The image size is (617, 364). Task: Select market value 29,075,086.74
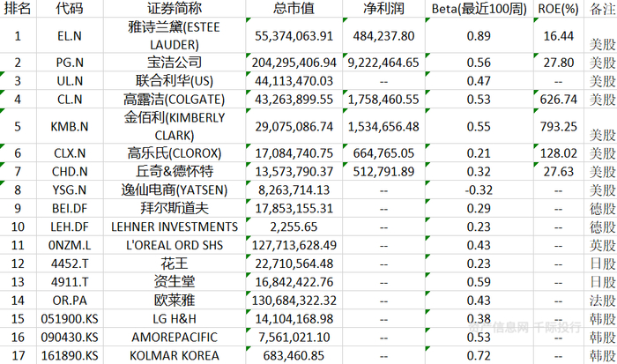[x=294, y=127]
